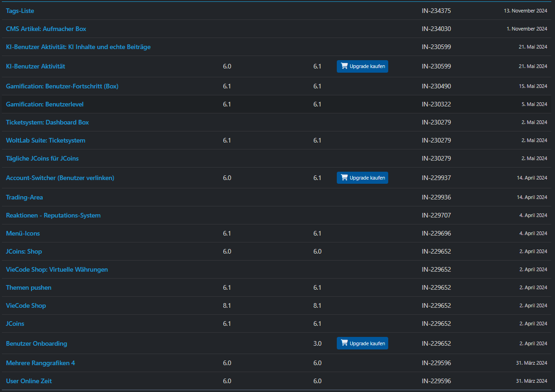The width and height of the screenshot is (555, 392).
Task: Click cart icon in Account-Switcher row
Action: coord(344,178)
